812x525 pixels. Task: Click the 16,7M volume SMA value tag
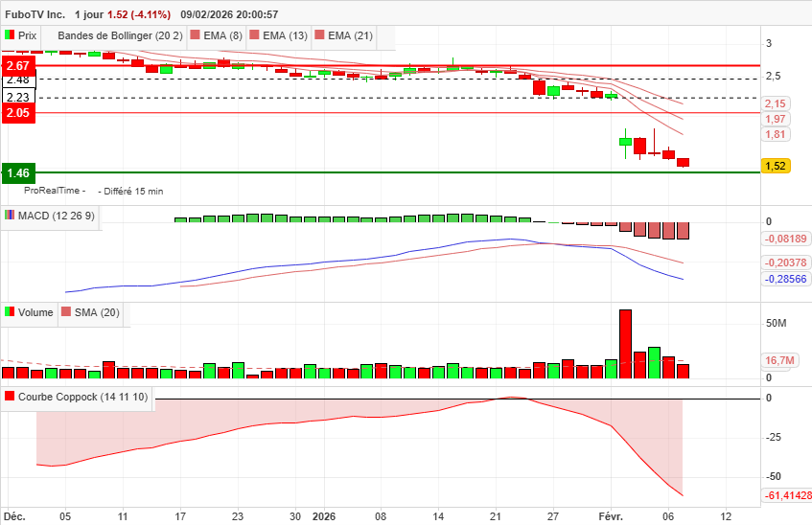tap(780, 360)
